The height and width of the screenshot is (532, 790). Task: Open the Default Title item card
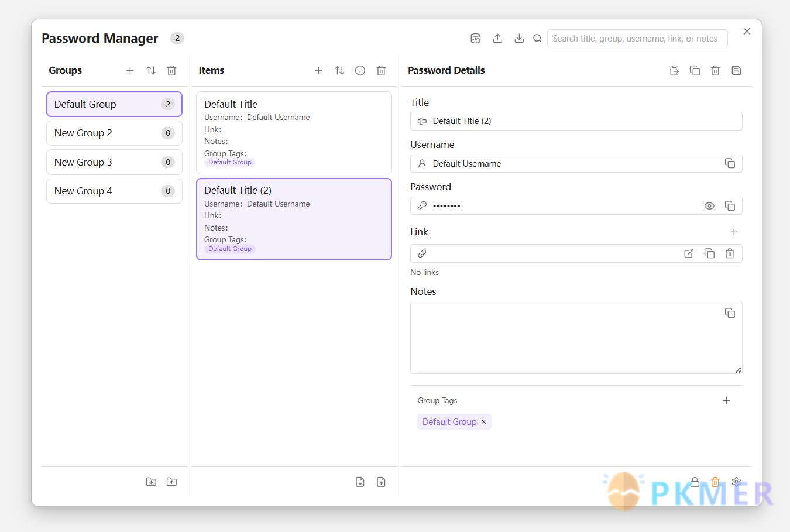pos(294,133)
